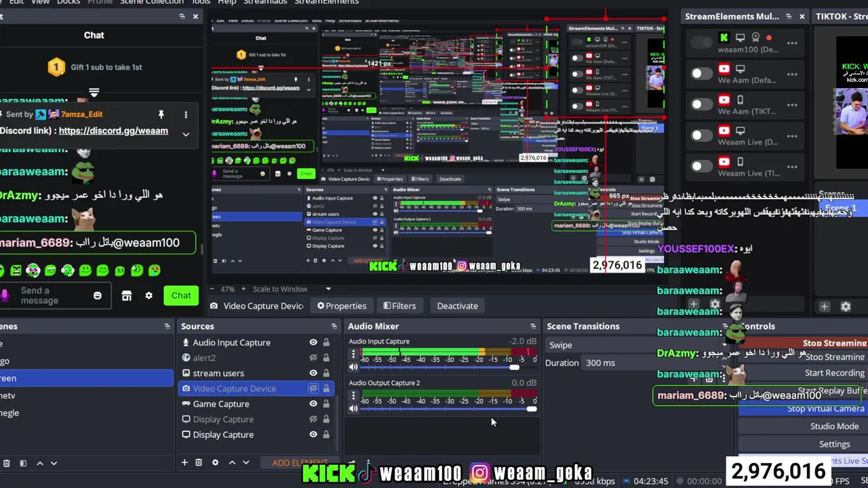Toggle Weaam Live (D... destination switch
Screen dimensions: 868x488
pyautogui.click(x=701, y=136)
